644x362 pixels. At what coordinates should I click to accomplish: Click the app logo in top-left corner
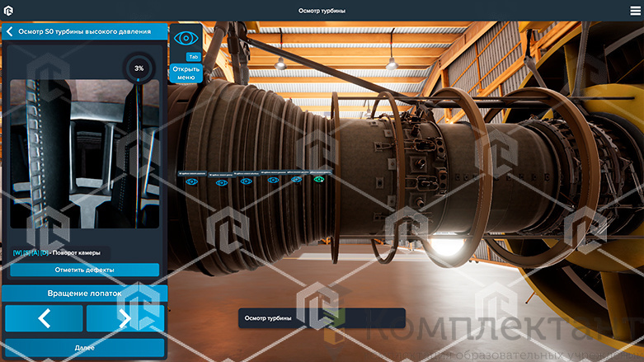(8, 10)
